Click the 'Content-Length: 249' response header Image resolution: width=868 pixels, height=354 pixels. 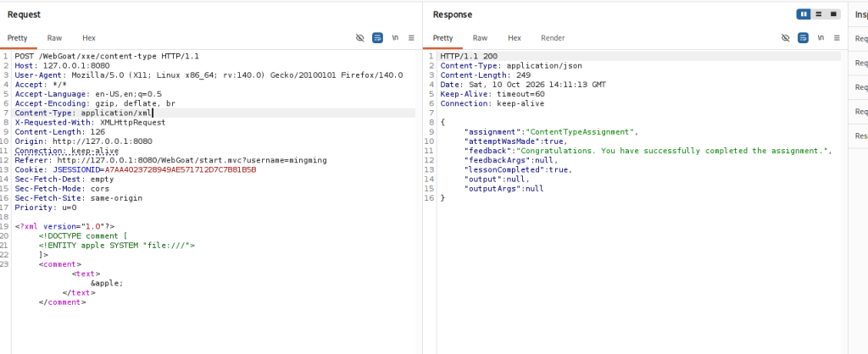coord(486,75)
